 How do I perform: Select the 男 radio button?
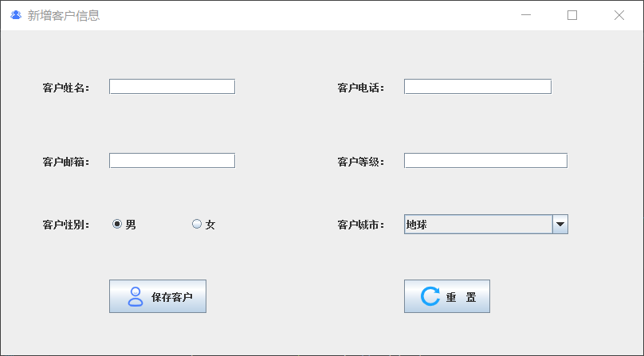pyautogui.click(x=117, y=225)
